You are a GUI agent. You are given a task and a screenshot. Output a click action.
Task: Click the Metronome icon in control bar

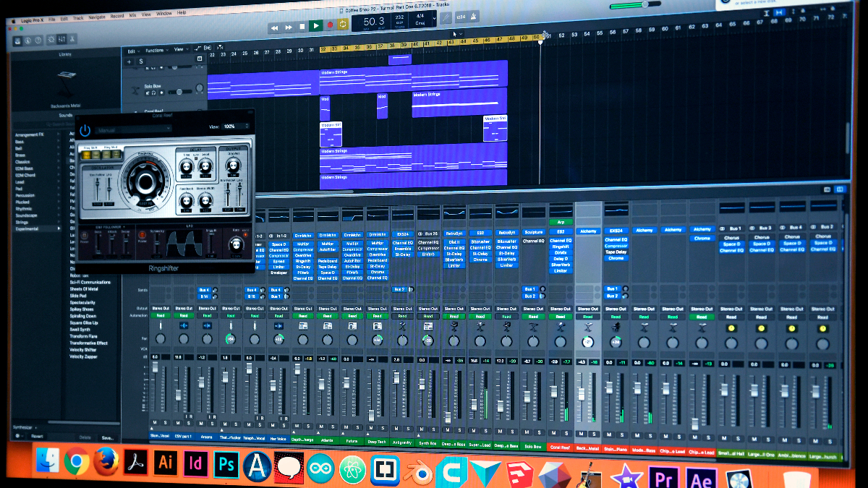click(x=474, y=17)
